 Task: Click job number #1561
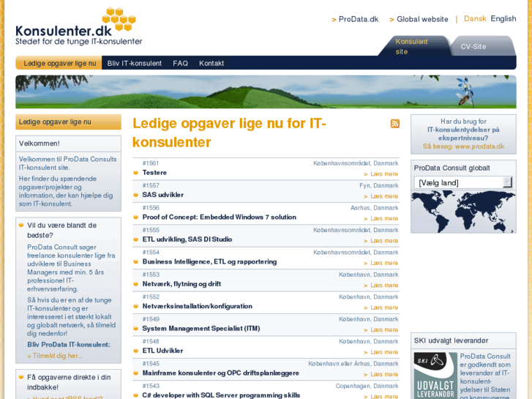(151, 163)
